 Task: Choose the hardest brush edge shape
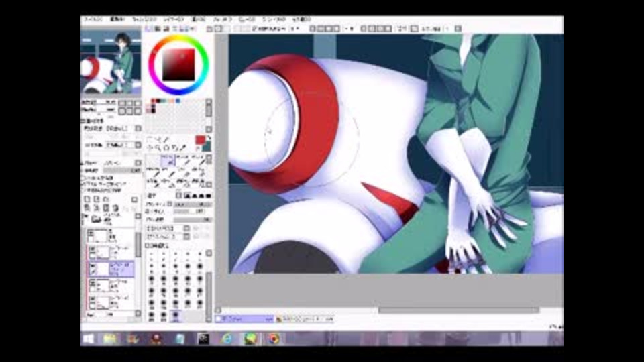(208, 196)
